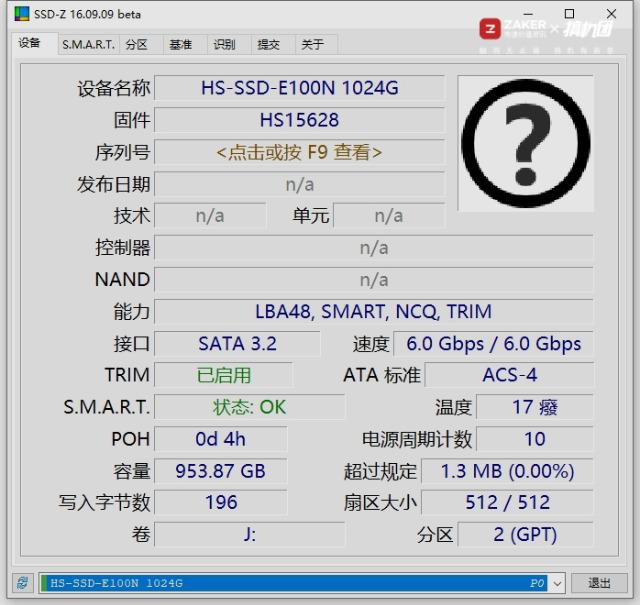Viewport: 640px width, 605px height.
Task: Click interface value SATA 3.2
Action: pos(237,344)
